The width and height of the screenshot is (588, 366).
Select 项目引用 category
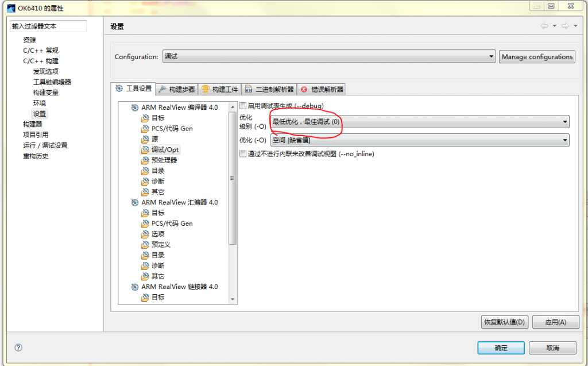pos(36,135)
